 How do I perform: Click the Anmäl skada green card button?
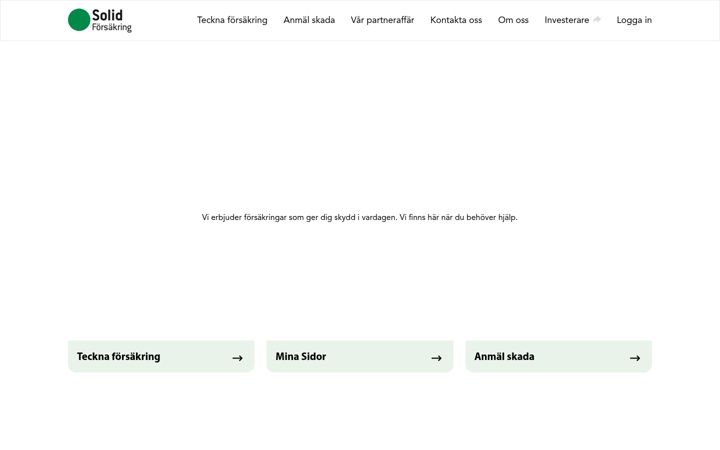pos(559,356)
